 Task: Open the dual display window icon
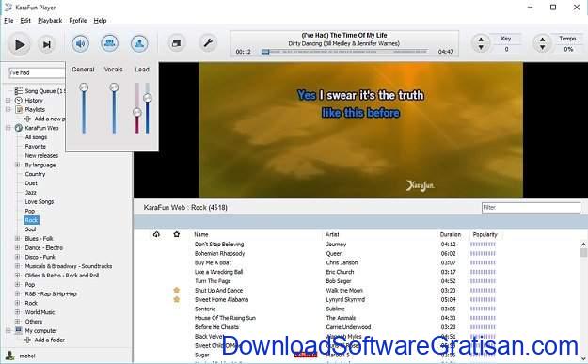point(176,43)
